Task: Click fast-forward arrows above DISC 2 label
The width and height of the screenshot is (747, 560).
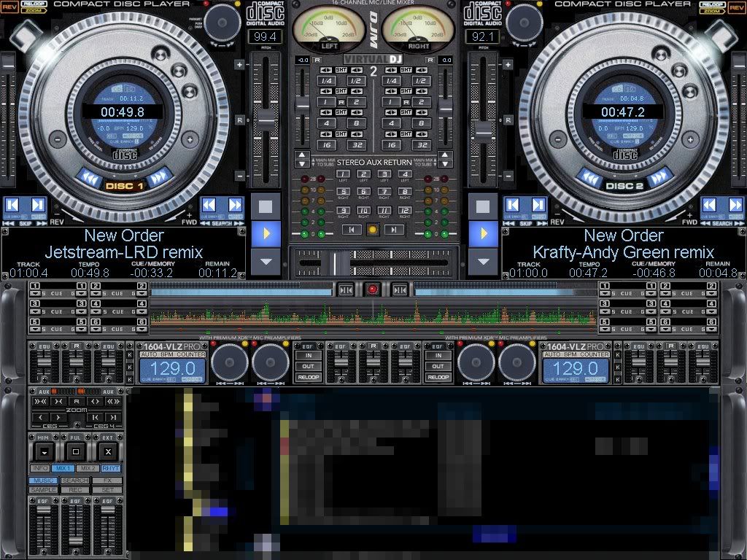Action: coord(659,177)
